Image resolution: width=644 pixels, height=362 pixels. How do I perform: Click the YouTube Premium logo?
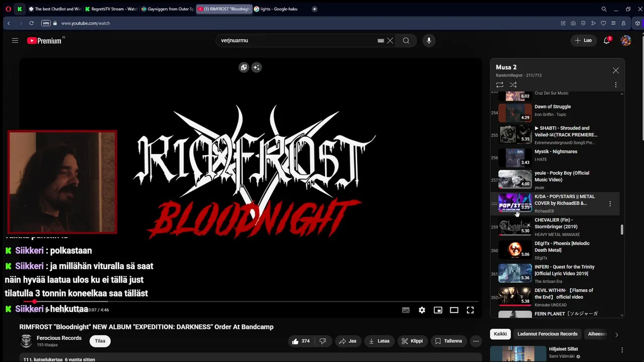point(44,41)
